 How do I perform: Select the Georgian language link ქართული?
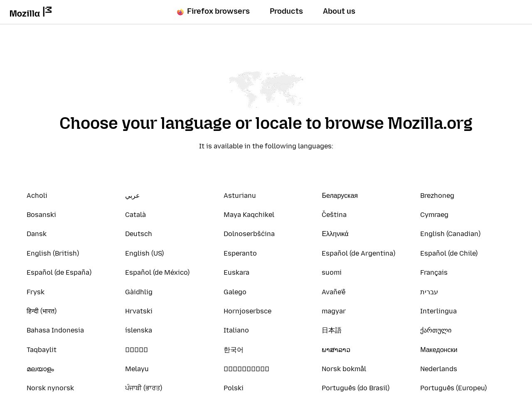pos(436,330)
